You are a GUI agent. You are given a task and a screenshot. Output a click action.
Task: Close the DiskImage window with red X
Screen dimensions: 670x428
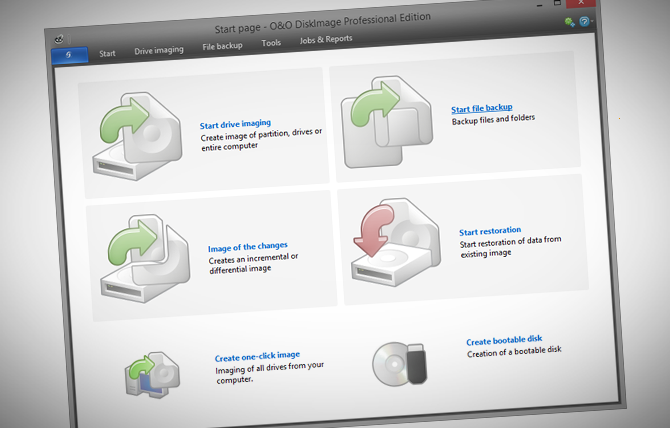(x=581, y=3)
